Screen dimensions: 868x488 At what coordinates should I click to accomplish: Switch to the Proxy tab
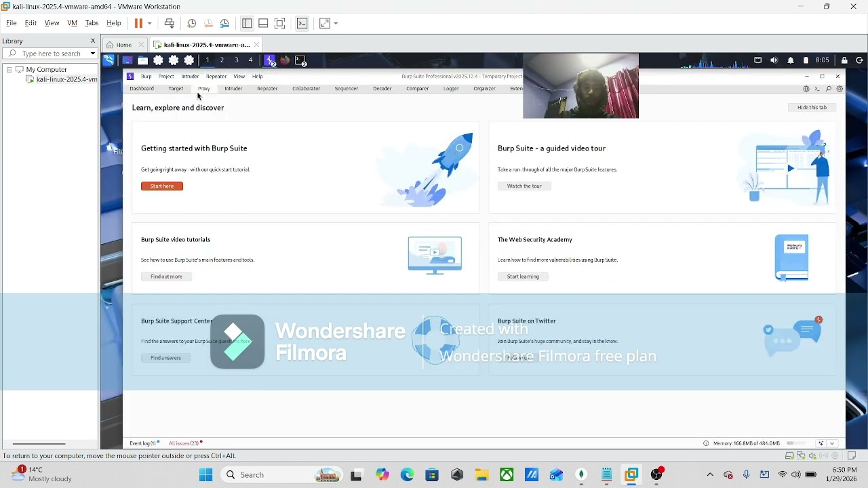tap(204, 89)
